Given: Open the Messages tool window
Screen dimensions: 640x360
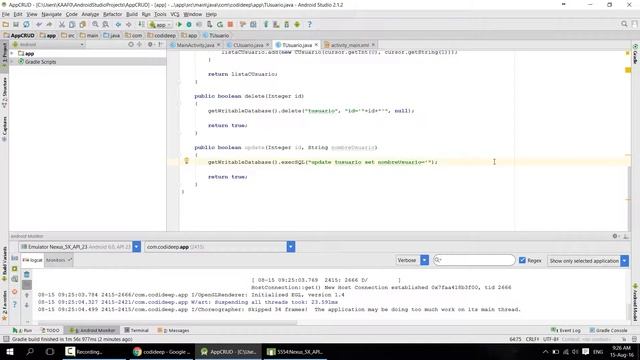Looking at the screenshot, I should (173, 330).
